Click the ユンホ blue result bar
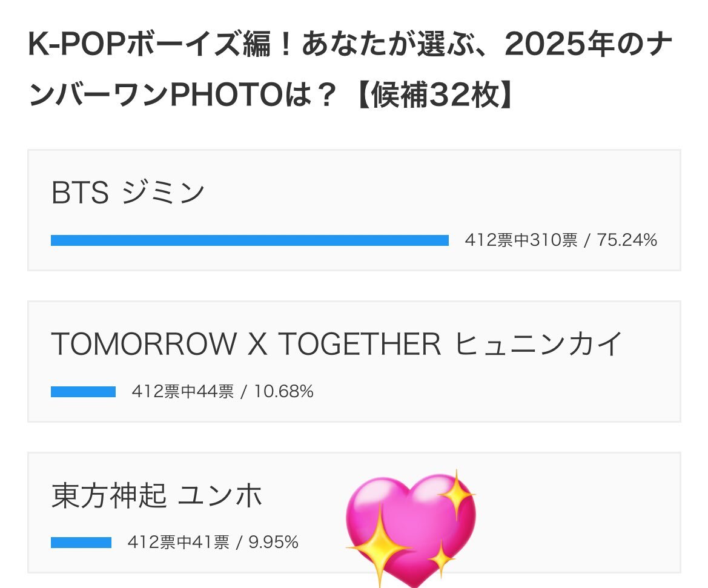The image size is (708, 588). point(81,543)
